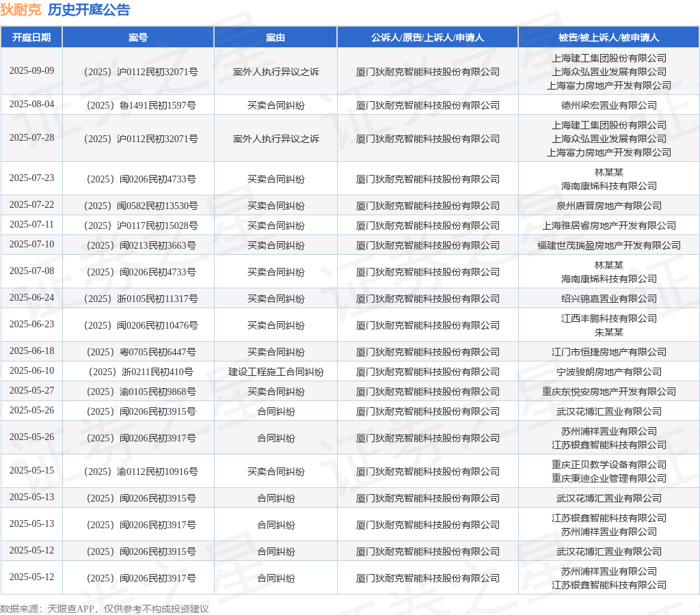The image size is (700, 615).
Task: Select defendant 上海雅居睿房地产开发有限公司
Action: 609,225
